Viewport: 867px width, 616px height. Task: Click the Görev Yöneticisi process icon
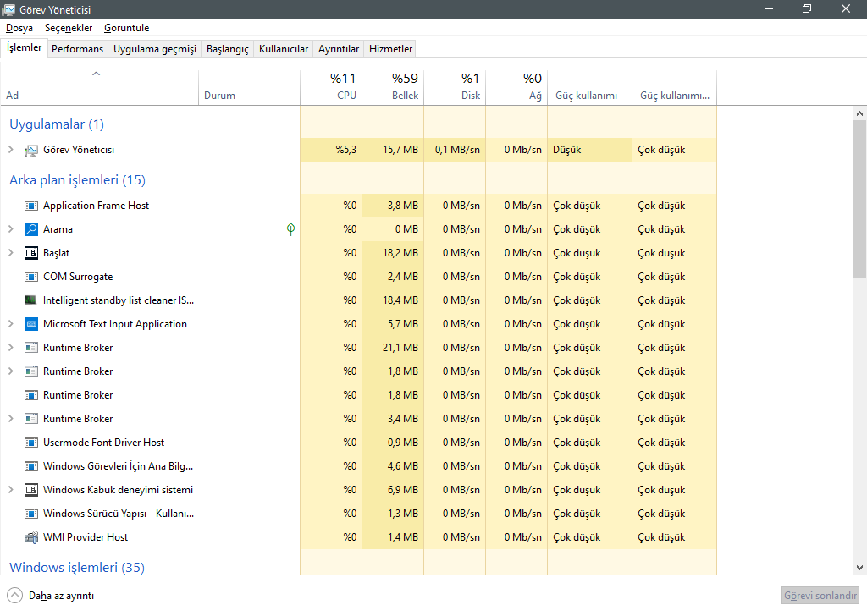click(31, 150)
